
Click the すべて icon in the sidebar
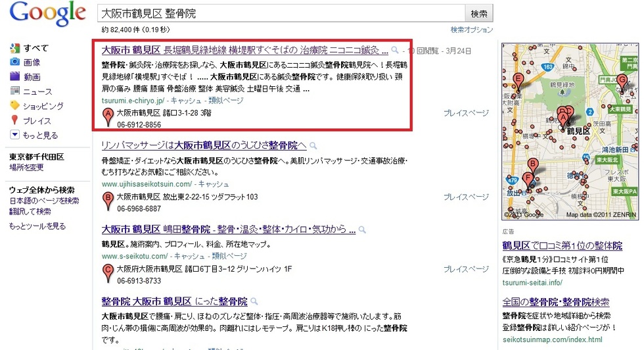(14, 48)
